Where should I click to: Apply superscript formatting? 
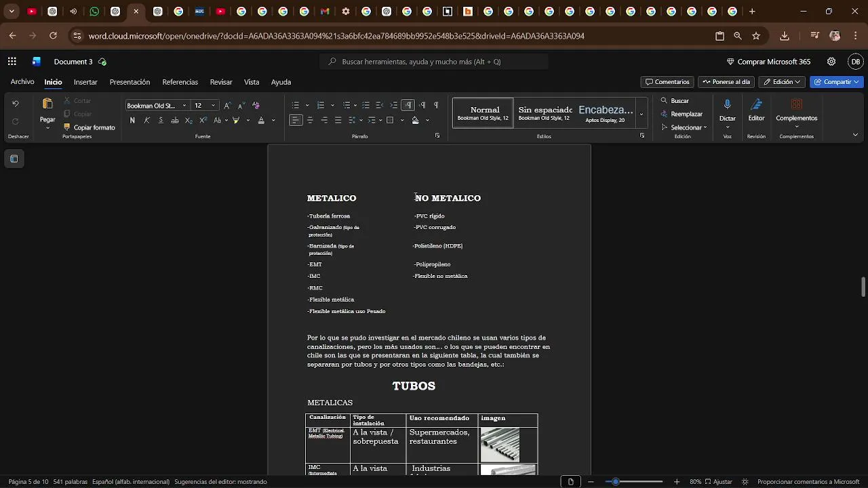point(203,120)
